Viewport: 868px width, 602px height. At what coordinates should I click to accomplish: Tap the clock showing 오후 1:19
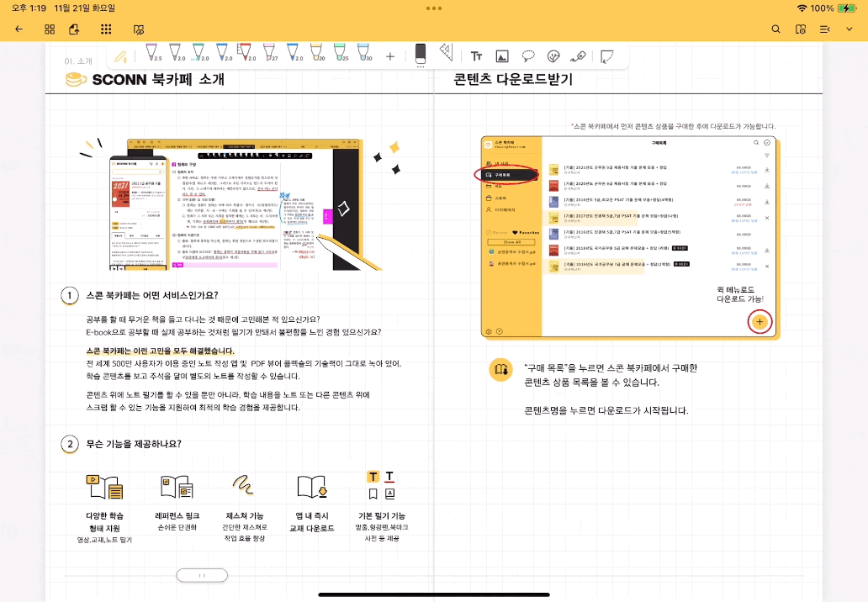[x=29, y=8]
